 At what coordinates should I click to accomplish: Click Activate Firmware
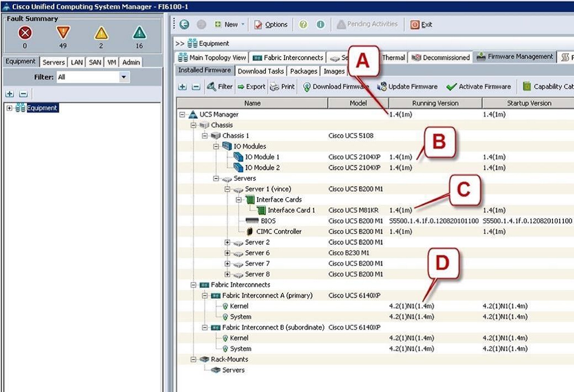pyautogui.click(x=479, y=87)
